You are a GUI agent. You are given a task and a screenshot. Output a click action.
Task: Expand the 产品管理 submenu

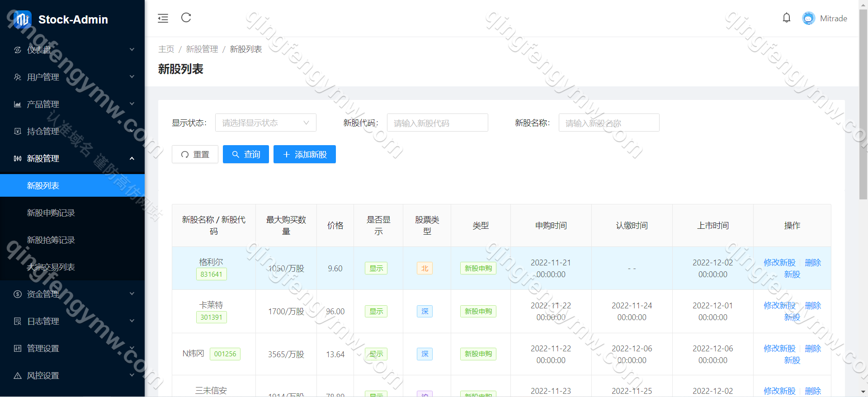pyautogui.click(x=72, y=104)
